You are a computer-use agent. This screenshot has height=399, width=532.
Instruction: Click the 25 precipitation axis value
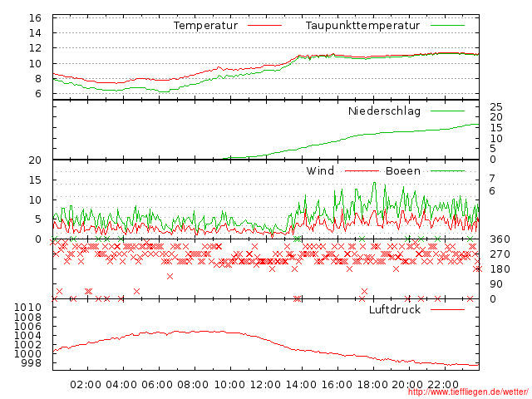point(495,107)
